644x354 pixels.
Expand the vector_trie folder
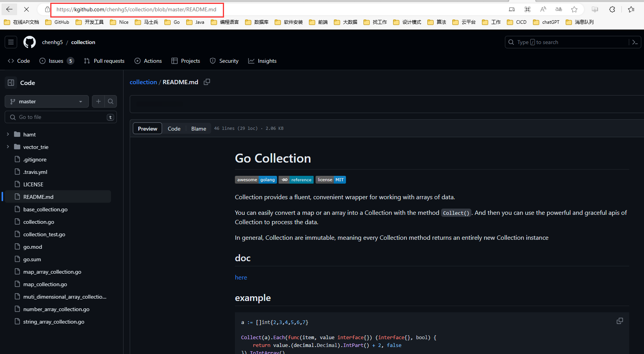click(8, 147)
